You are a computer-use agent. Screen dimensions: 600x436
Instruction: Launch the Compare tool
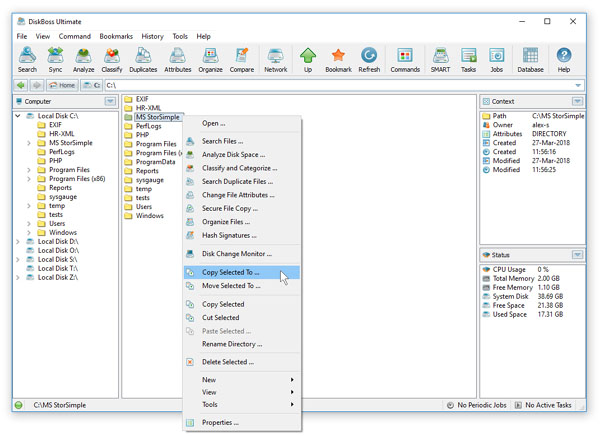[242, 60]
